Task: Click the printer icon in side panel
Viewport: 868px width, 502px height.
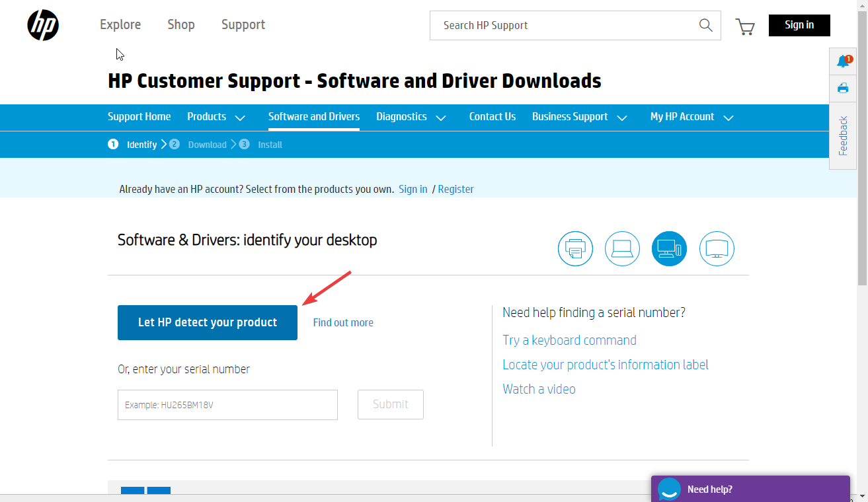Action: (x=843, y=88)
